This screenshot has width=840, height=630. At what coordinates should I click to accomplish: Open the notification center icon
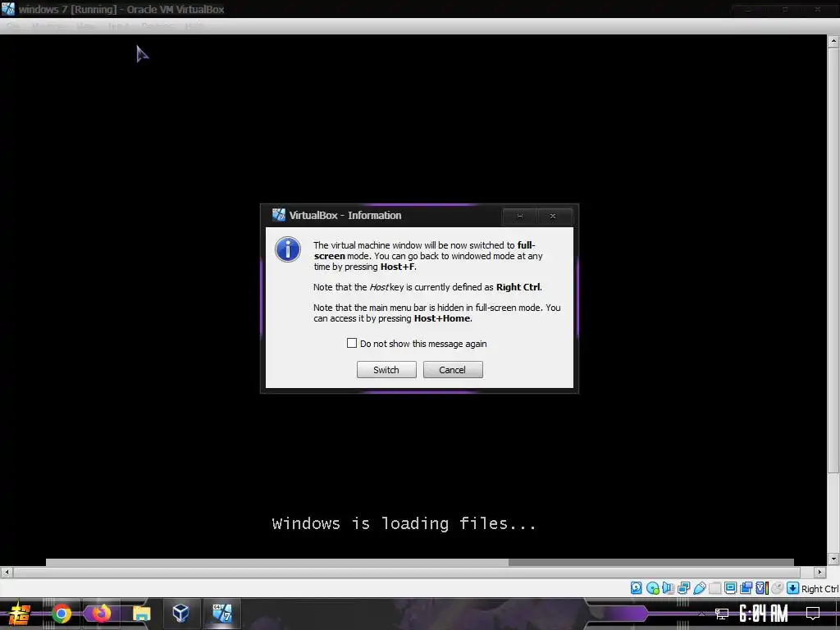click(813, 614)
